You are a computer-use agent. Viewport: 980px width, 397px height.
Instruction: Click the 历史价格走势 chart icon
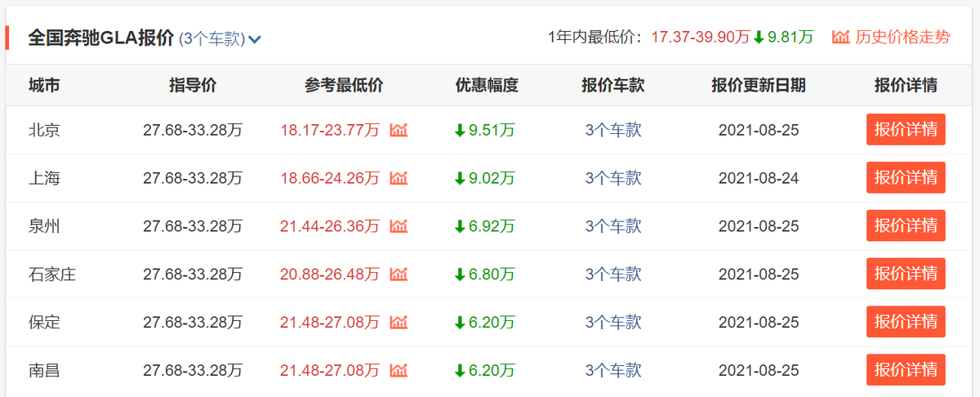pos(841,37)
